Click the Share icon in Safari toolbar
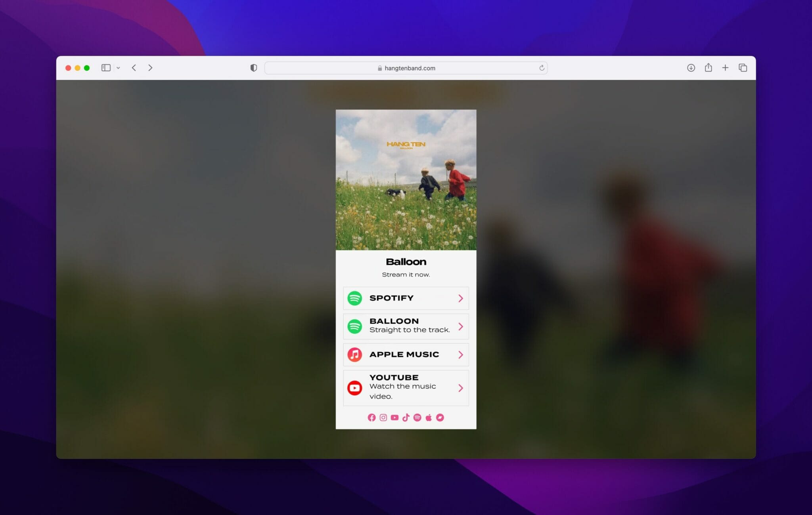Screen dimensions: 812x515 click(x=709, y=67)
